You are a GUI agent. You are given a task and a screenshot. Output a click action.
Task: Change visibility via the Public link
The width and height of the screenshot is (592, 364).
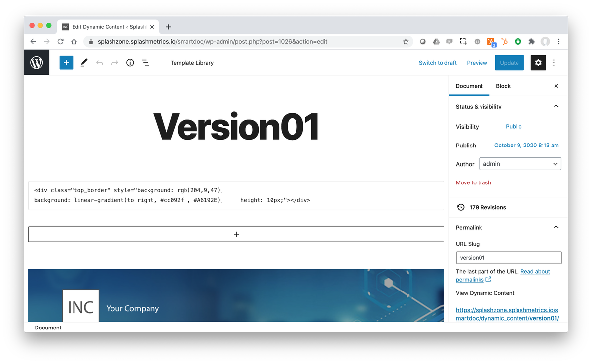click(x=514, y=127)
